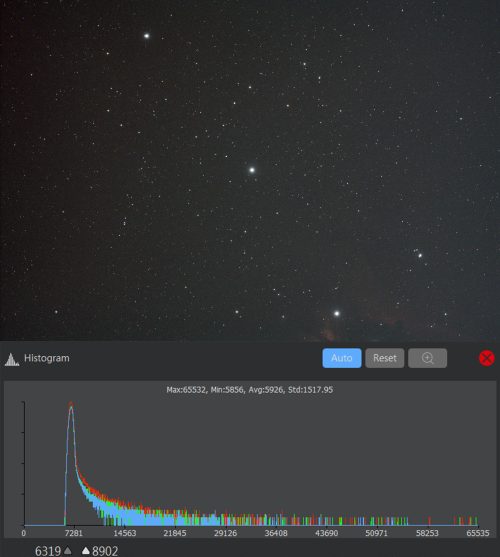The width and height of the screenshot is (500, 557).
Task: Click the Histogram bar-chart icon
Action: pos(12,359)
